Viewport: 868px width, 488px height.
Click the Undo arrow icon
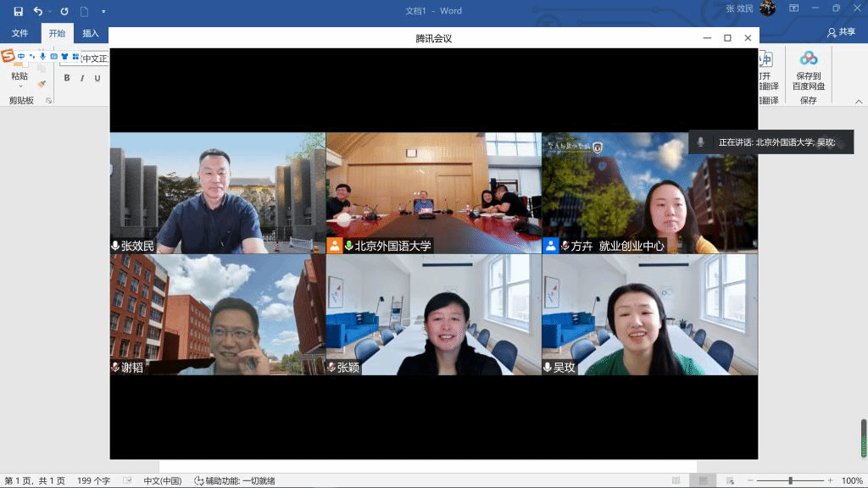tap(38, 11)
